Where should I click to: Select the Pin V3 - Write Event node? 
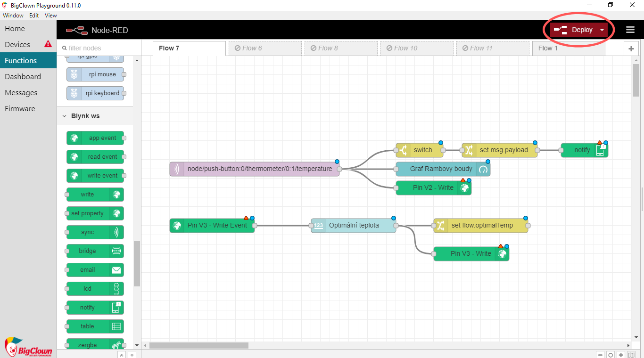[212, 225]
